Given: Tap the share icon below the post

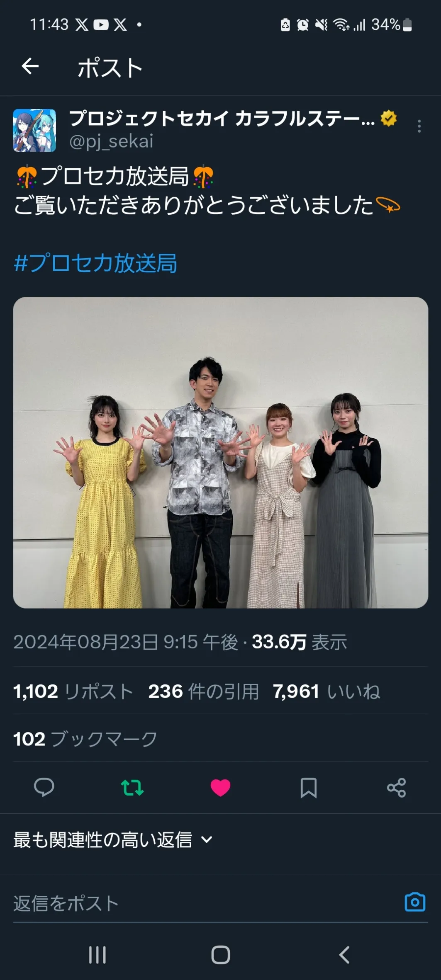Looking at the screenshot, I should click(396, 788).
